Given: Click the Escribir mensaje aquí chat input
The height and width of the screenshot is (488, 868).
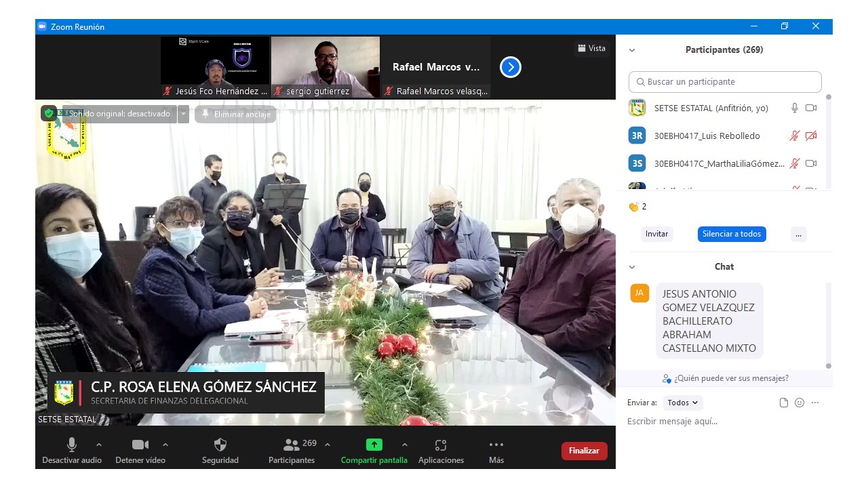Looking at the screenshot, I should pyautogui.click(x=724, y=422).
